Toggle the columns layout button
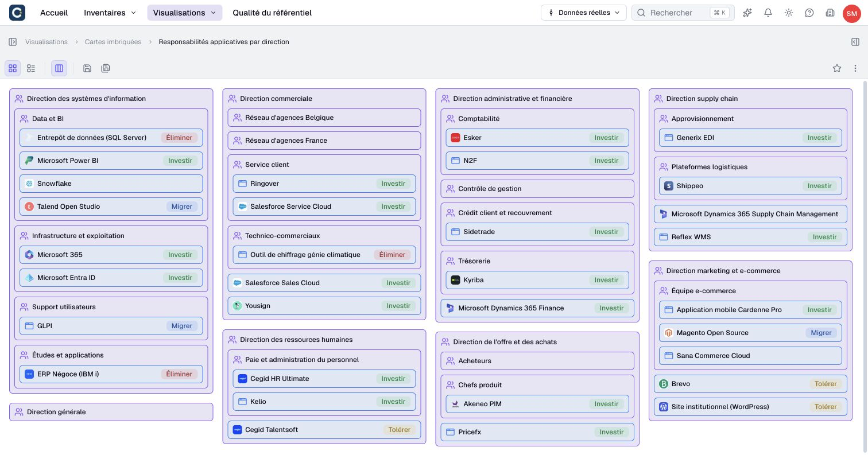 59,68
